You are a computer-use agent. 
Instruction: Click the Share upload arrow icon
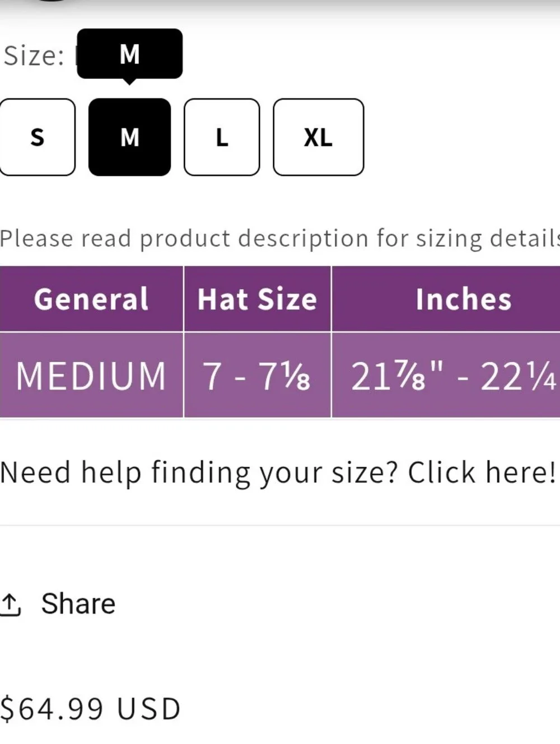pyautogui.click(x=10, y=605)
